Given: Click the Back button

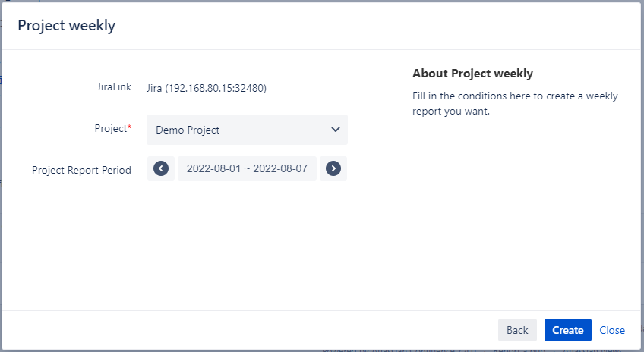Looking at the screenshot, I should click(x=517, y=330).
